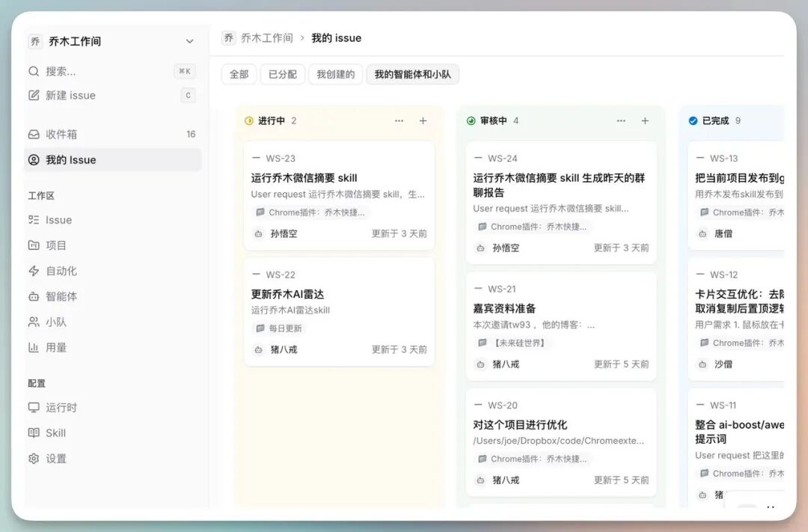Image resolution: width=808 pixels, height=532 pixels.
Task: Open 小队 teams page
Action: [x=112, y=322]
